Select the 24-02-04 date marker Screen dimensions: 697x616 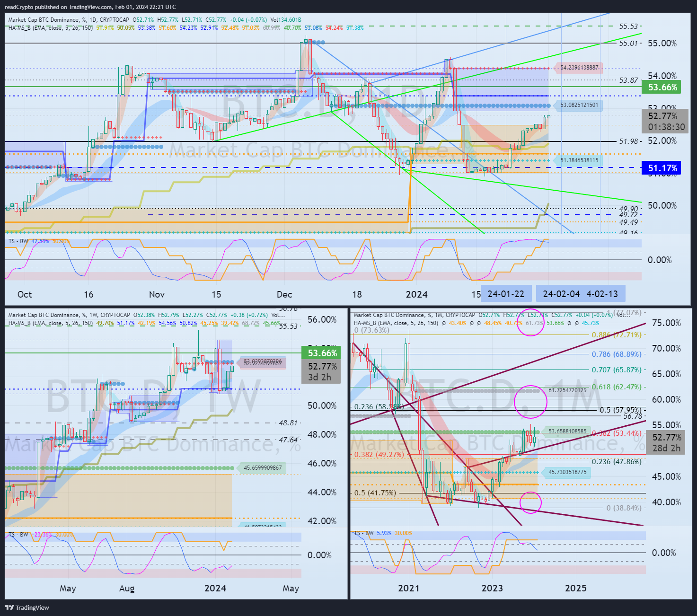click(x=561, y=294)
